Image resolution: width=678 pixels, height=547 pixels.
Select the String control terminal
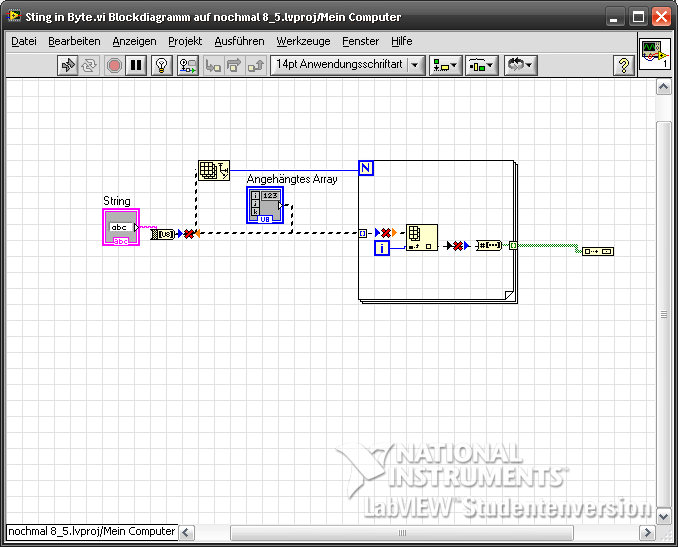121,227
